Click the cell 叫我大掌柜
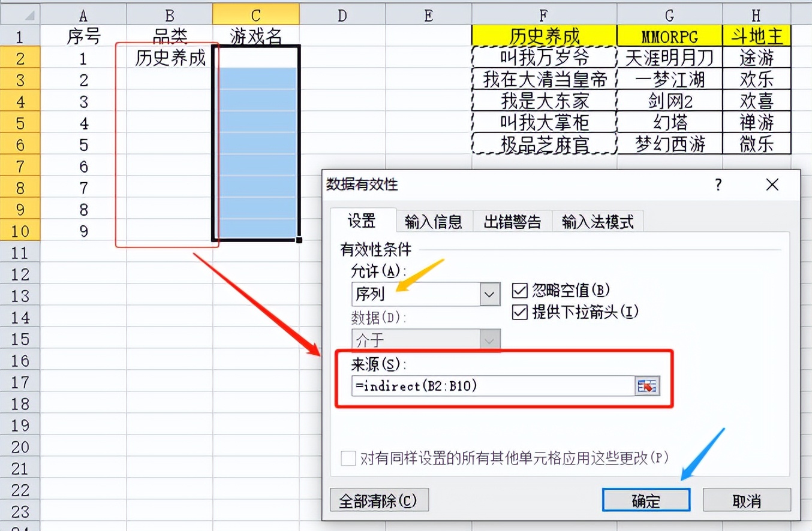This screenshot has height=531, width=812. (544, 123)
